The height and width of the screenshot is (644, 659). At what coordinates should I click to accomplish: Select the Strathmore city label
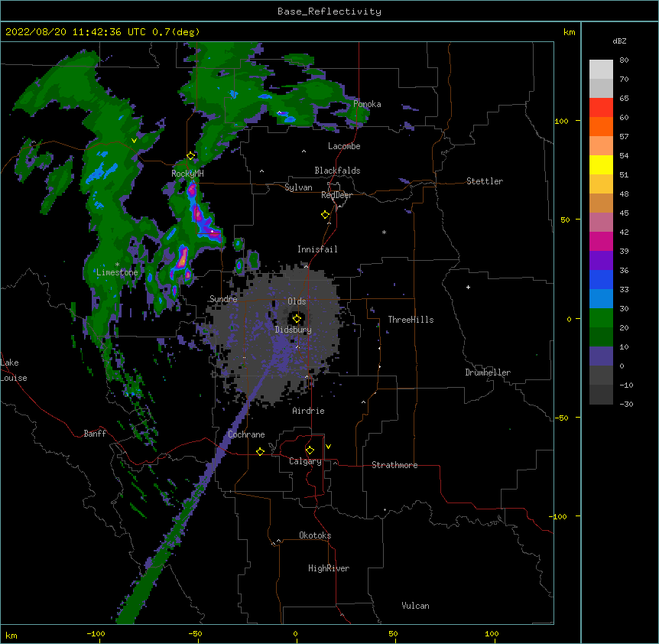[x=394, y=465]
